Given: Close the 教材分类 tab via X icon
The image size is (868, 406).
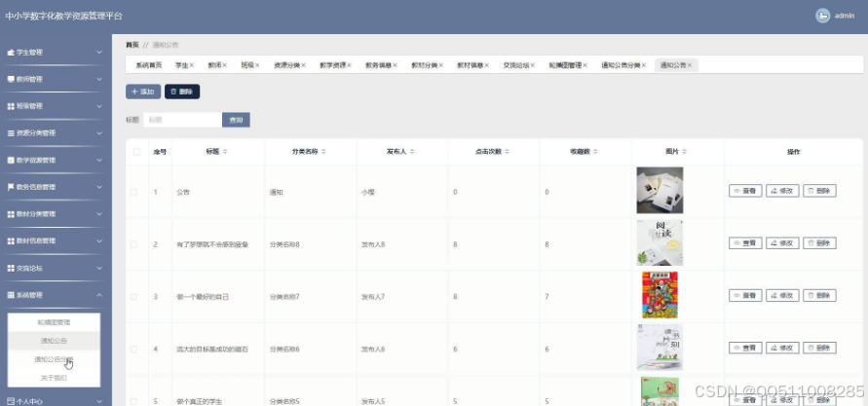Looking at the screenshot, I should click(x=440, y=65).
